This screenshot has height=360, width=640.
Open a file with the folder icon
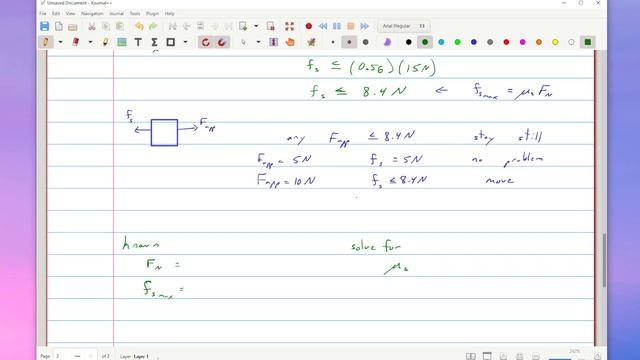point(73,27)
